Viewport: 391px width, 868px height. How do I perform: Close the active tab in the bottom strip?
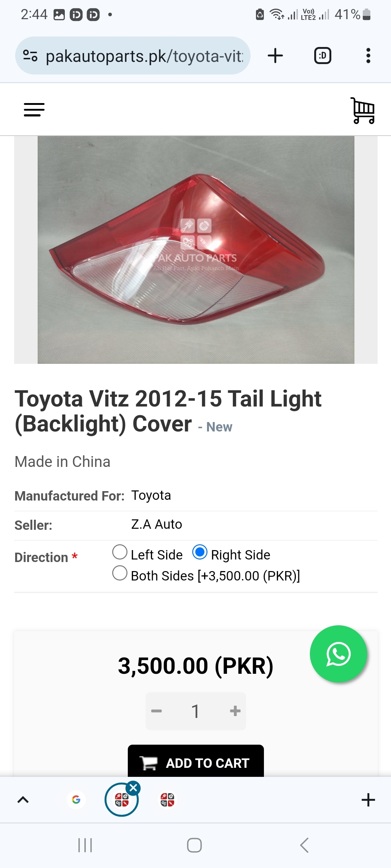coord(133,788)
